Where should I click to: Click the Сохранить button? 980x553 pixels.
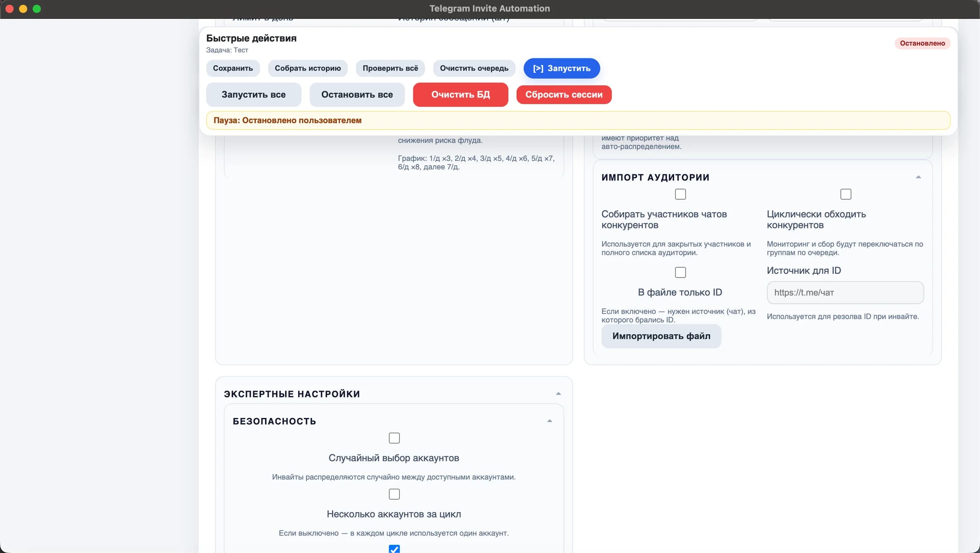click(233, 68)
